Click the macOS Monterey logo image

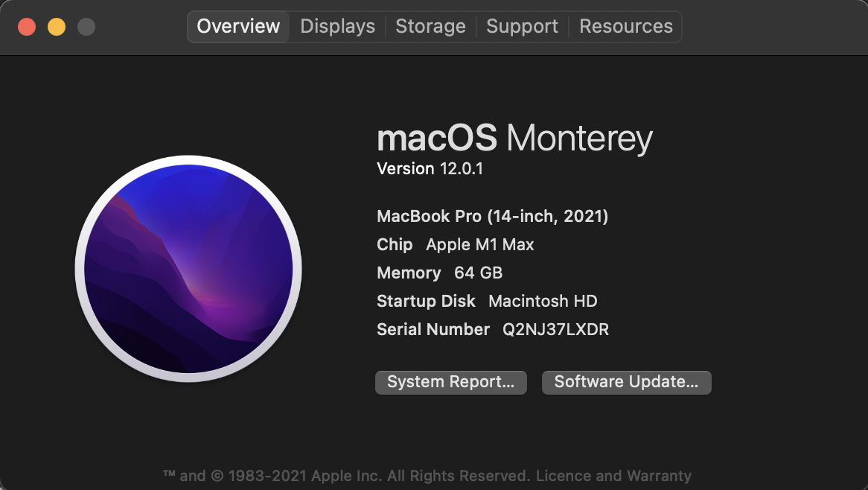click(x=188, y=269)
